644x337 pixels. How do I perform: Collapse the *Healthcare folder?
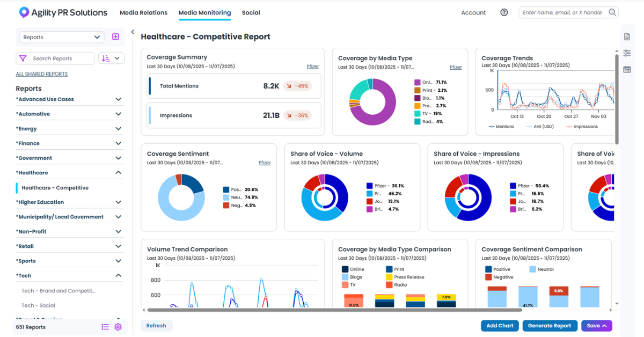[x=70, y=173]
